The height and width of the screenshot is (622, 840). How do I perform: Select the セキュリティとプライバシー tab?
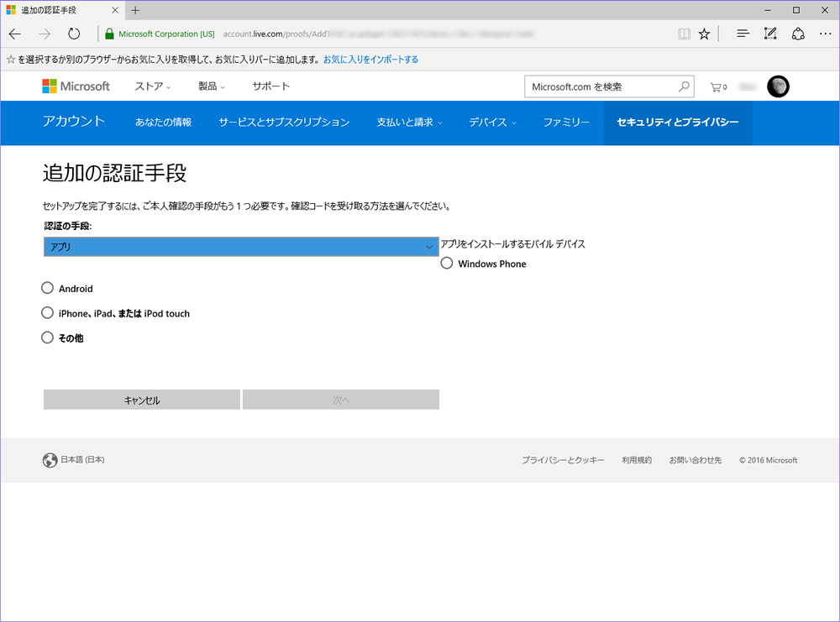click(678, 122)
